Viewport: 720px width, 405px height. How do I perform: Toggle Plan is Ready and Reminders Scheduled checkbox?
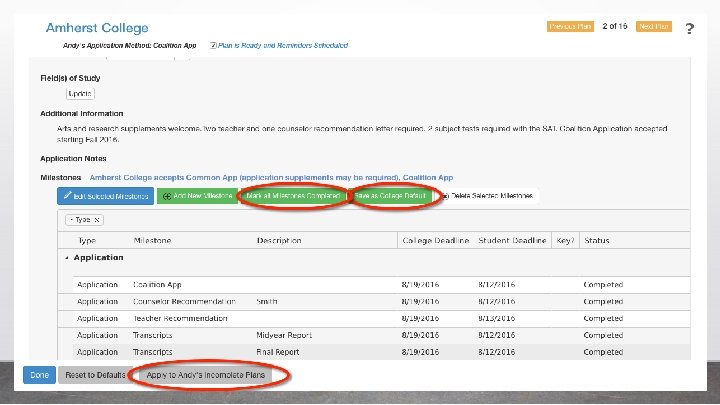click(213, 45)
